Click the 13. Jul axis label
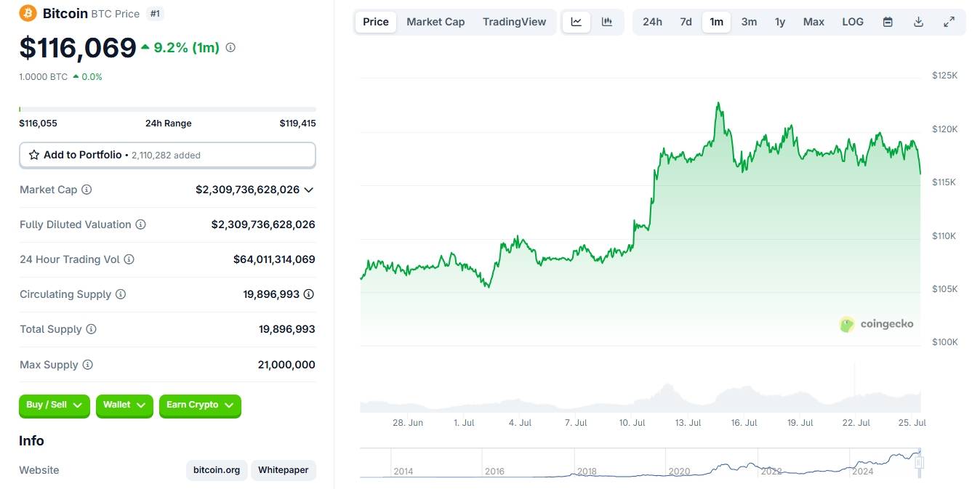980x489 pixels. coord(688,423)
